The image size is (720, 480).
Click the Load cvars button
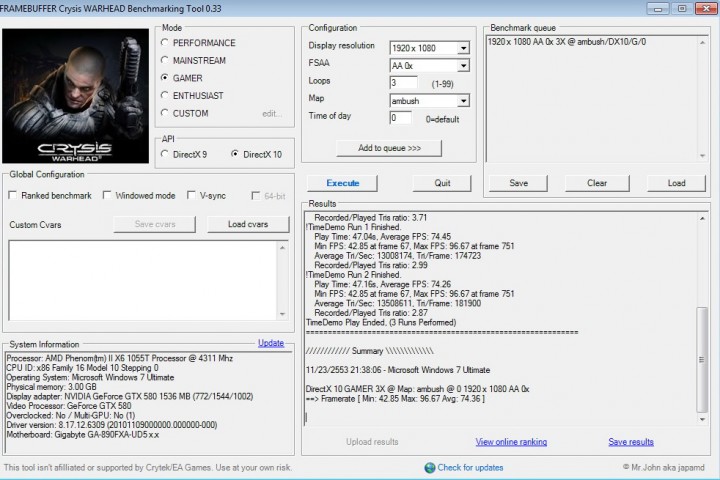coord(248,224)
